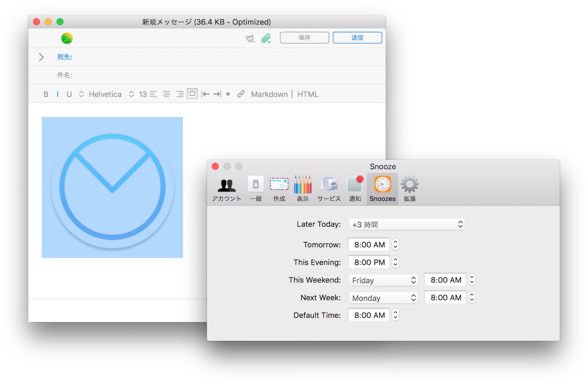Increase indent with indent arrow icon
The height and width of the screenshot is (382, 588).
[x=217, y=94]
